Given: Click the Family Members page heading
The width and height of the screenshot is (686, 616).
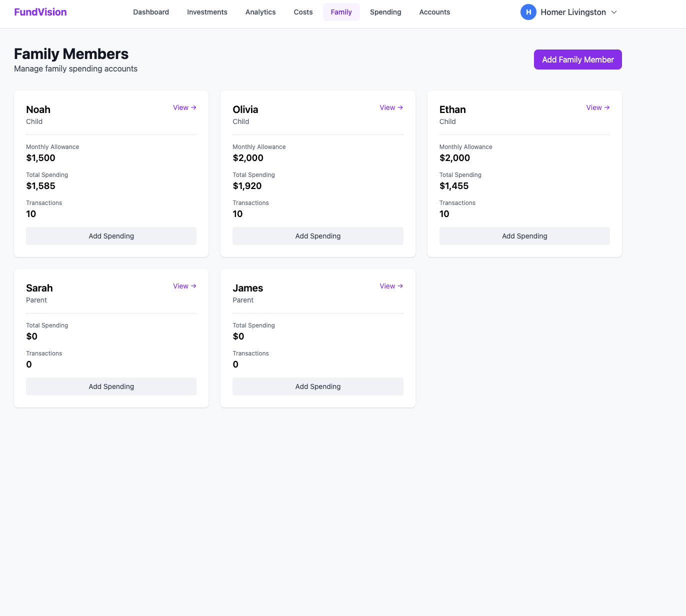Looking at the screenshot, I should pos(71,54).
